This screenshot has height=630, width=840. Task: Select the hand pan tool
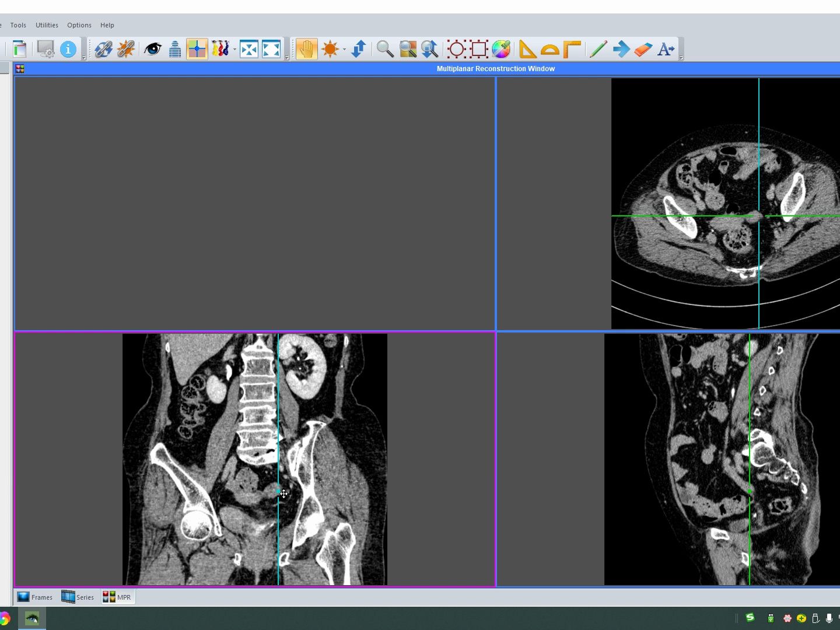(307, 49)
